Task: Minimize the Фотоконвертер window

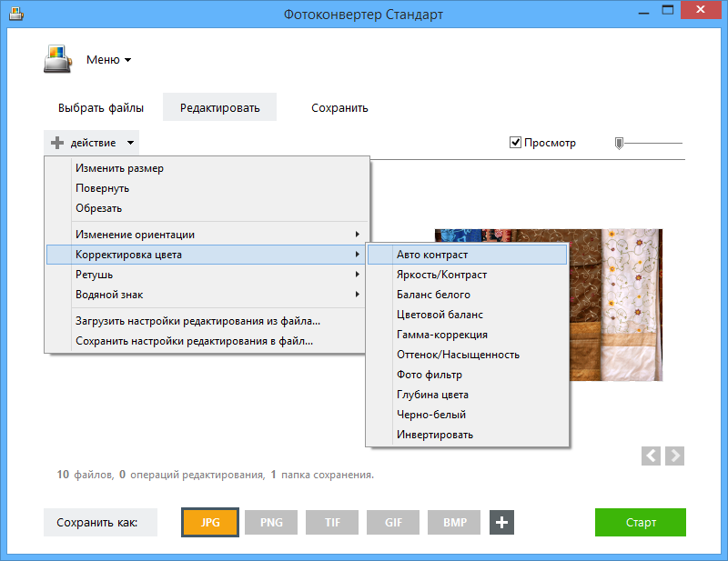Action: [x=643, y=11]
